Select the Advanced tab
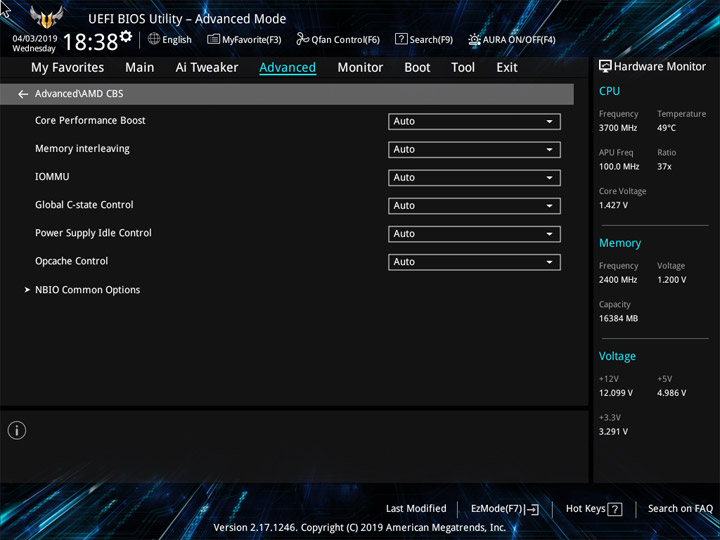 (287, 68)
